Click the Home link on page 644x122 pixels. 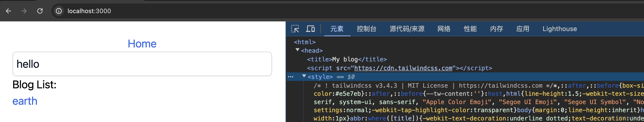[x=142, y=44]
